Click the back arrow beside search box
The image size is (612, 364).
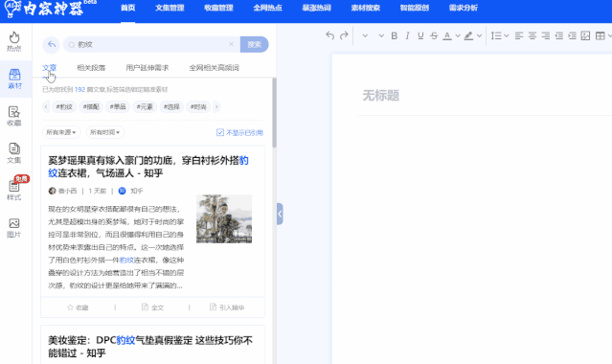click(x=51, y=44)
